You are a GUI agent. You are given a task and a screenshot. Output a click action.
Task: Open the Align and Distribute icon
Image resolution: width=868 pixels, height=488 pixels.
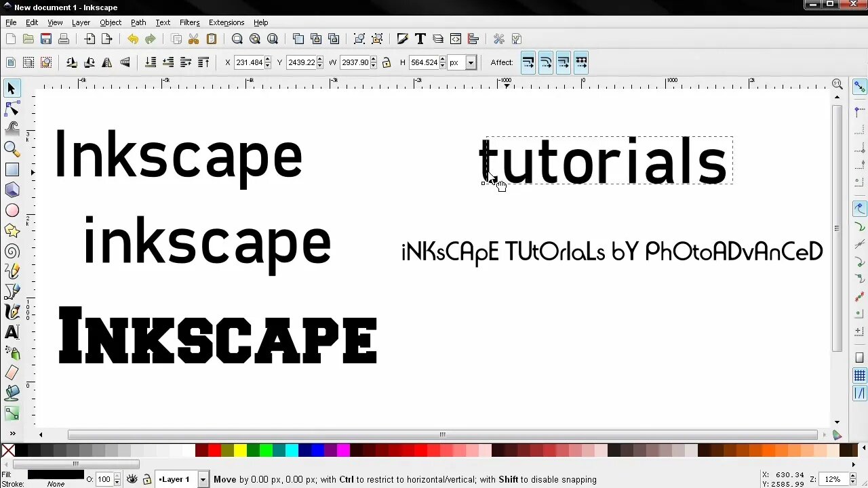tap(473, 39)
